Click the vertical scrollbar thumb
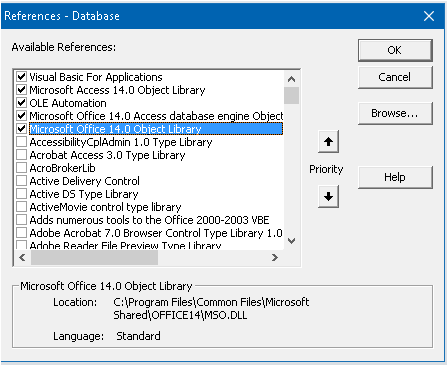448x366 pixels. coord(292,96)
